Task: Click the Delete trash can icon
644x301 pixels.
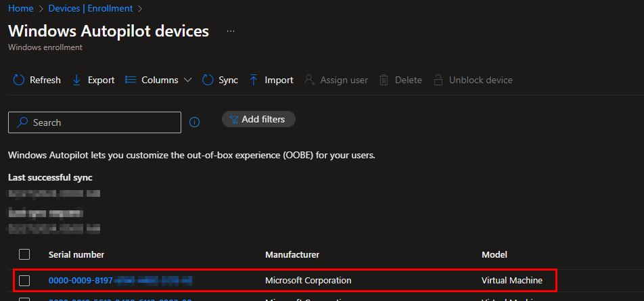Action: 384,80
